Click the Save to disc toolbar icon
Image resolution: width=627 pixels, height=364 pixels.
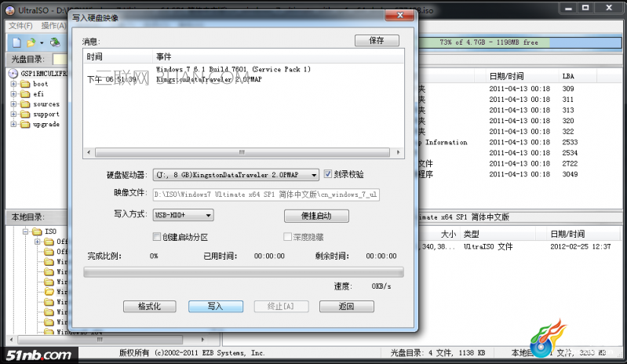coord(55,42)
